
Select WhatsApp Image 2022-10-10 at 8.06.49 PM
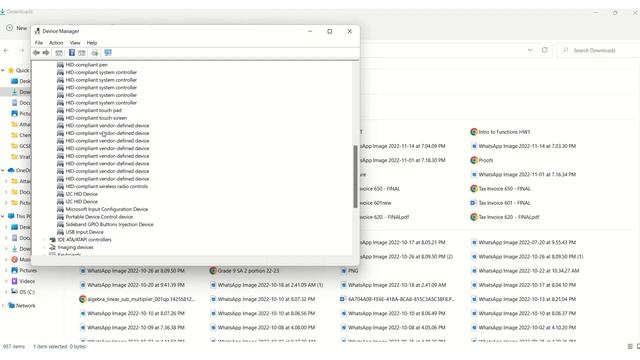(397, 313)
